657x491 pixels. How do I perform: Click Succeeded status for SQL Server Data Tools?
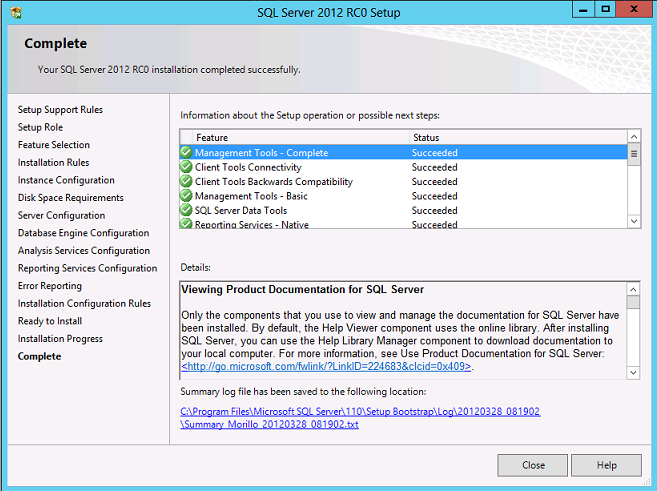435,210
